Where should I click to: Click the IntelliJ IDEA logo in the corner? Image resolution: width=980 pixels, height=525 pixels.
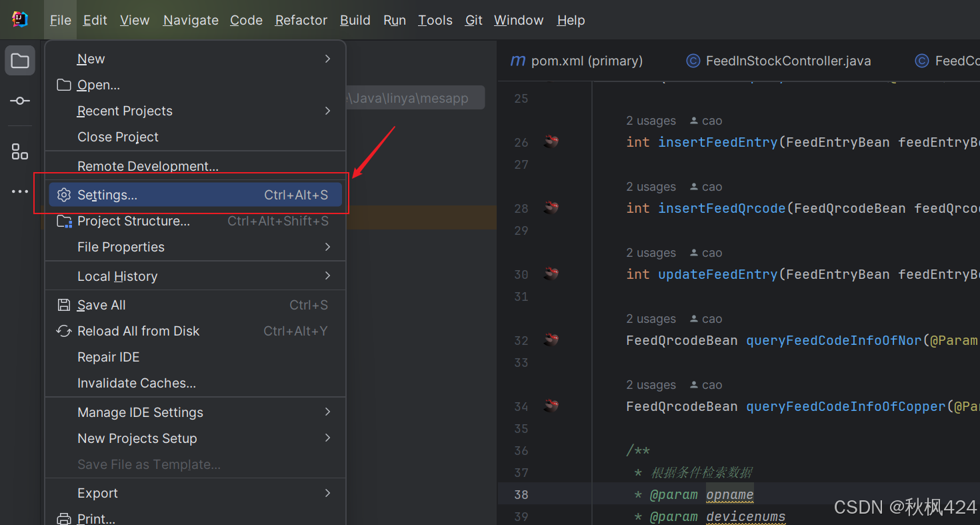pos(19,19)
